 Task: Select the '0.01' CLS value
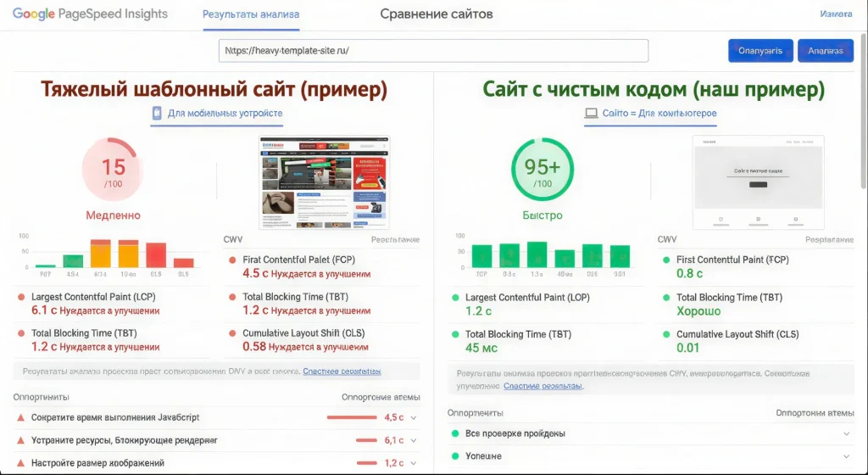pos(687,349)
